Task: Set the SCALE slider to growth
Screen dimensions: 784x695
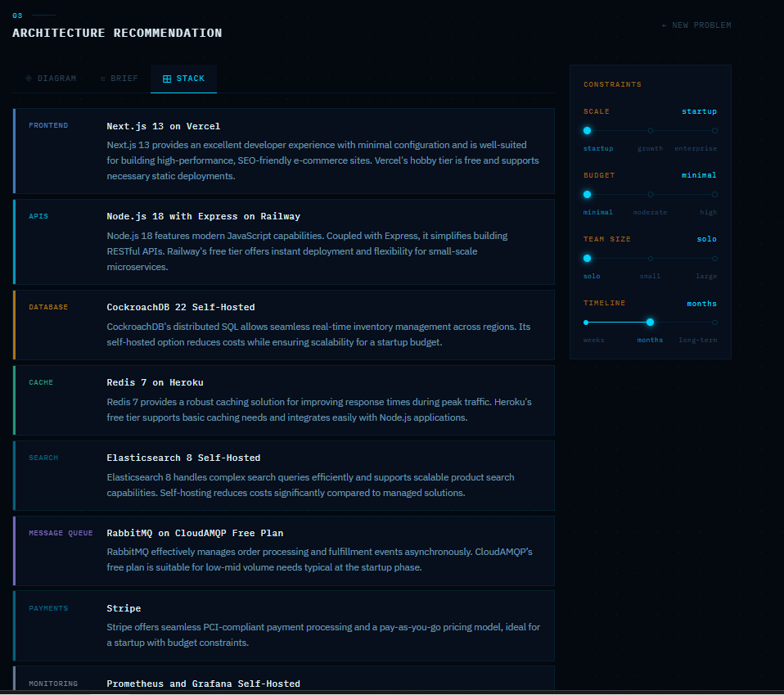Action: coord(650,130)
